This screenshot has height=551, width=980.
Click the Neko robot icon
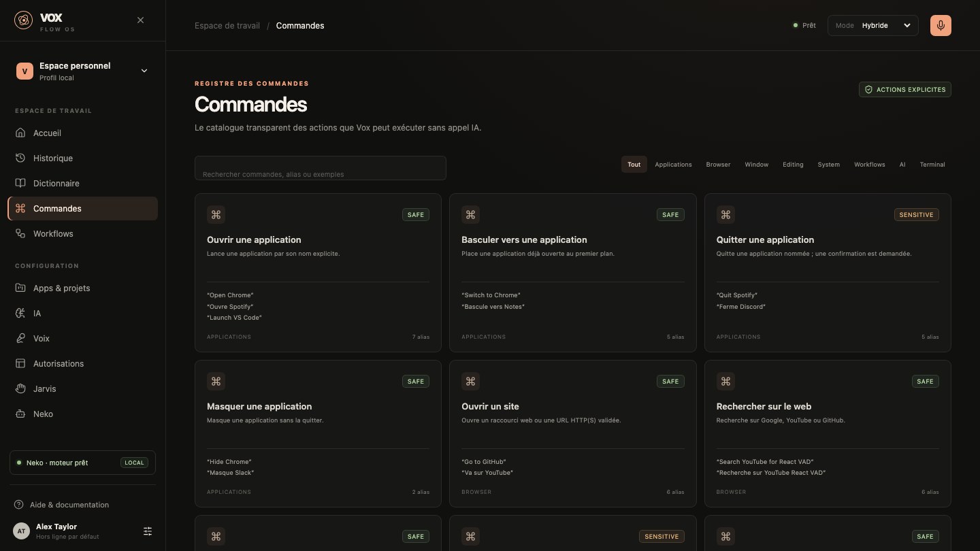20,414
